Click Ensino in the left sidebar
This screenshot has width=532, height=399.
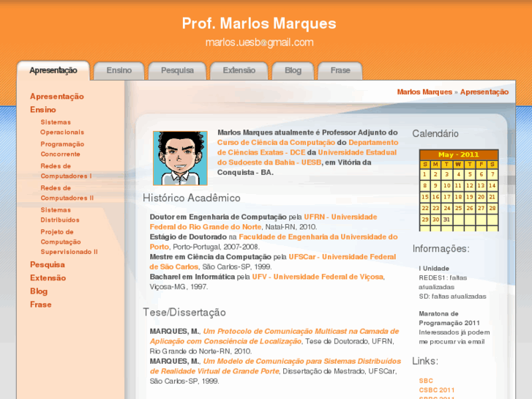(x=42, y=110)
